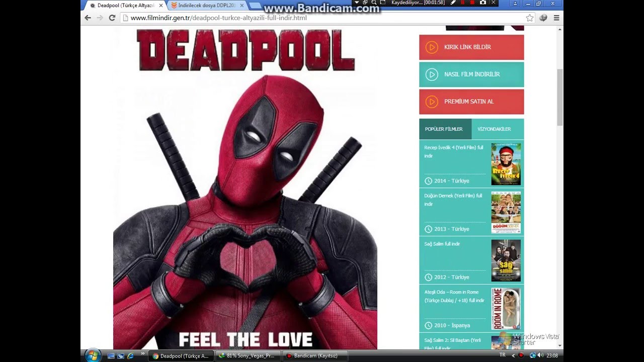Click the Deadpool Feel The Love poster image

tap(246, 188)
